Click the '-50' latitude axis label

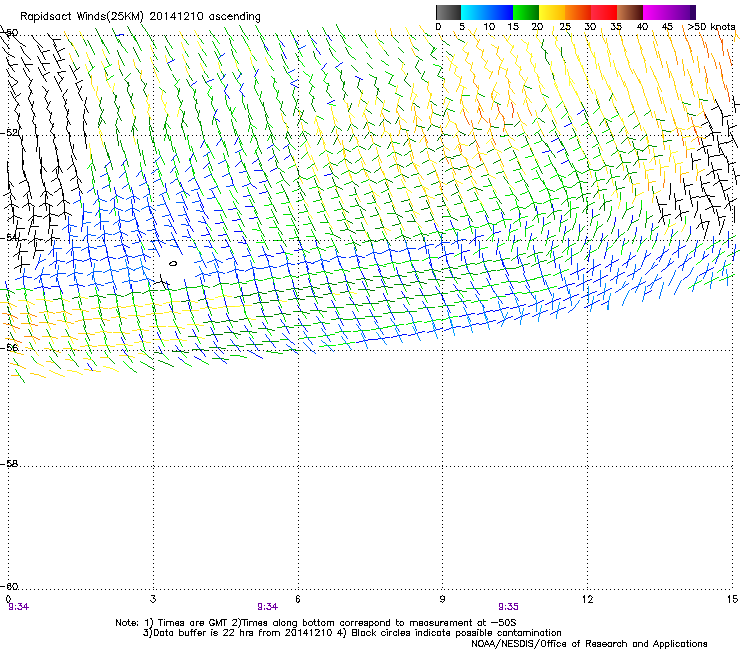[x=9, y=32]
